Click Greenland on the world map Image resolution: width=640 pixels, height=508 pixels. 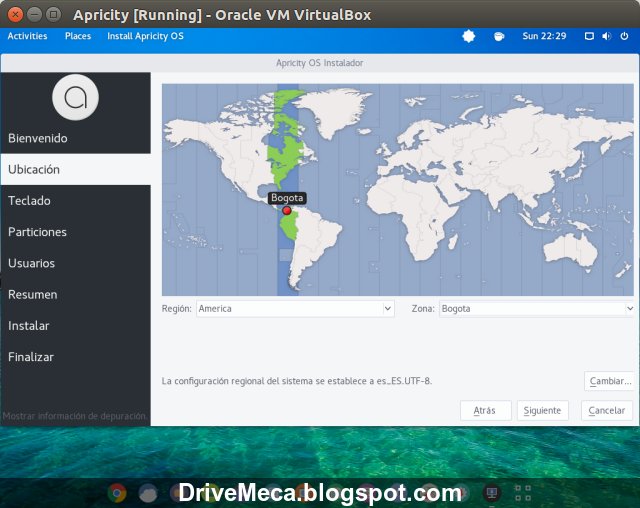tap(335, 110)
